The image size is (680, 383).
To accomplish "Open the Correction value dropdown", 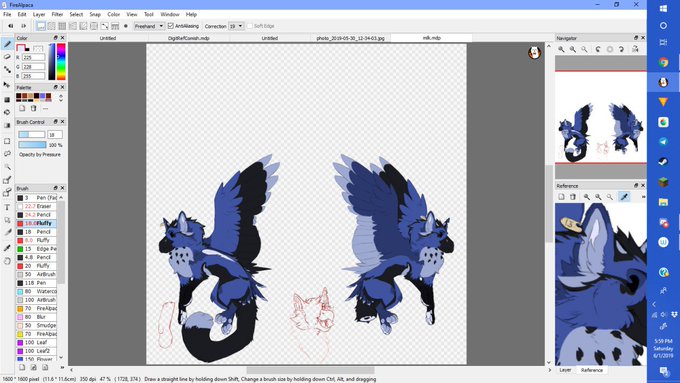I will 236,26.
